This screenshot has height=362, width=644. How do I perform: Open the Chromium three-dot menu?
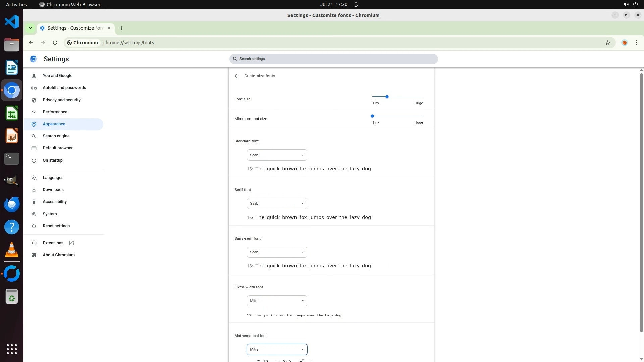click(x=636, y=43)
